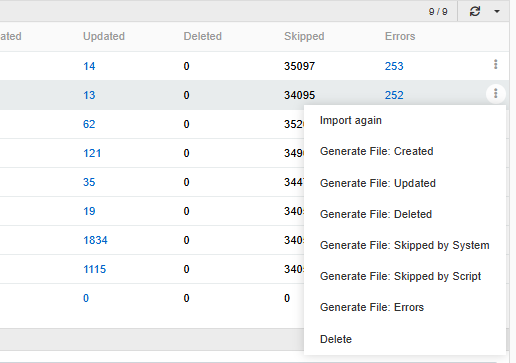Sort by the Updated column header

click(x=104, y=36)
